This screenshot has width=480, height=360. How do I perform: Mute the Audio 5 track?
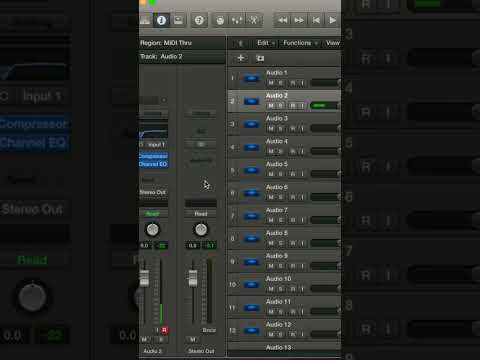[271, 174]
